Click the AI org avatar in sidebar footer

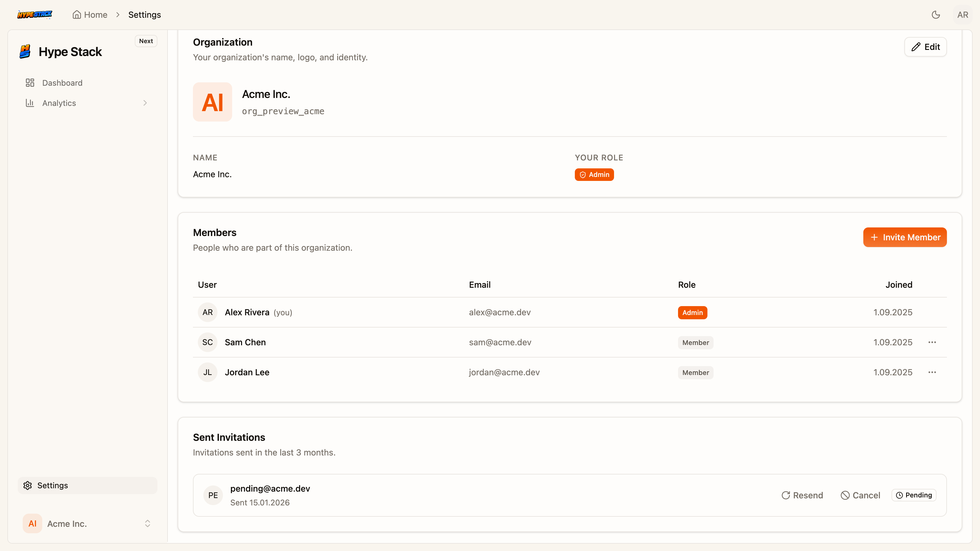click(32, 523)
